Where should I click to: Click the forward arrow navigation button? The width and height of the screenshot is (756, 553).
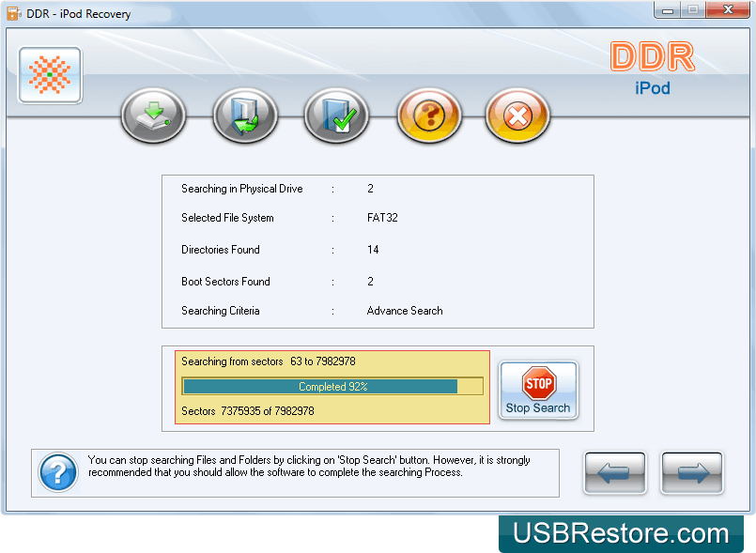point(692,472)
